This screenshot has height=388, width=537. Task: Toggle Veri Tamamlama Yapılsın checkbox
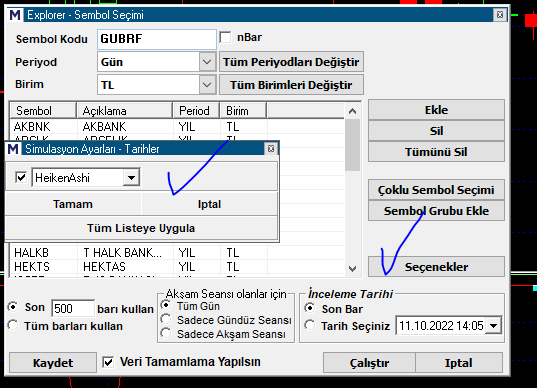pyautogui.click(x=108, y=362)
